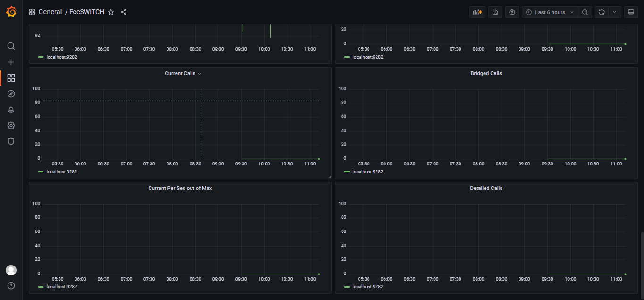
Task: Open the Alerting bell icon
Action: tap(11, 110)
